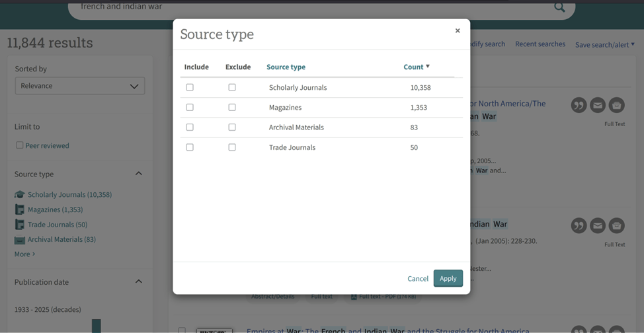Screen dimensions: 644x333
Task: Click the email icon on first result
Action: click(598, 105)
